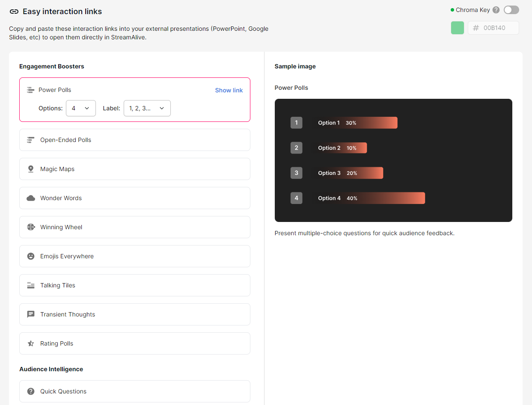Select the Magic Maps card
The width and height of the screenshot is (532, 405).
coord(135,169)
